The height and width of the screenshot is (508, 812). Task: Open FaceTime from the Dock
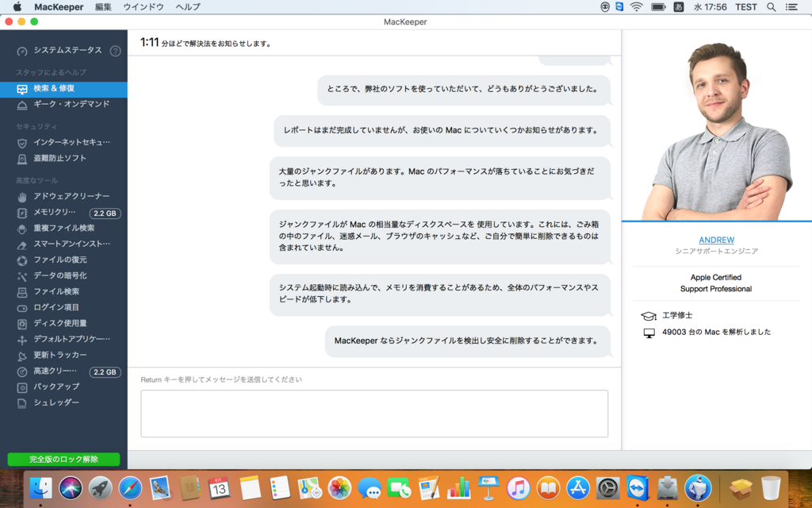click(399, 488)
